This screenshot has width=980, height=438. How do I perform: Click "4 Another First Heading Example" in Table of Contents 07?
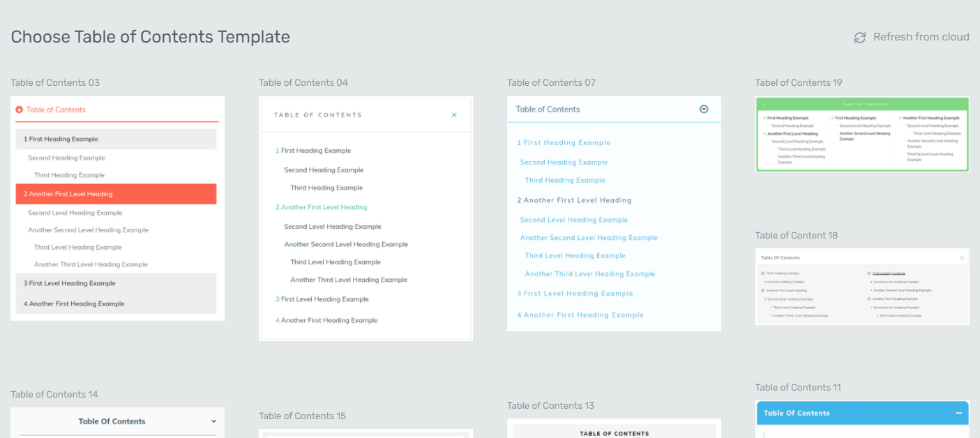click(580, 315)
